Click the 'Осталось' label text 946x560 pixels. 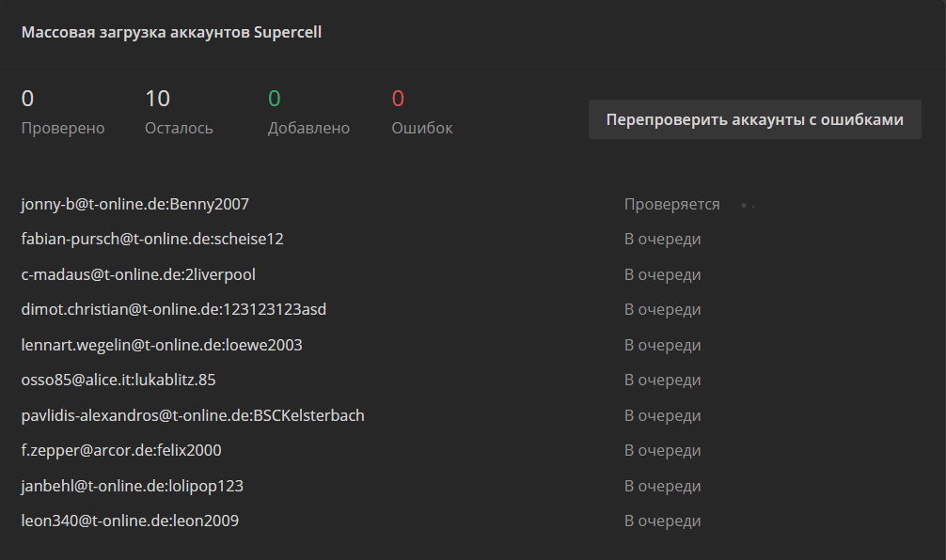(179, 128)
